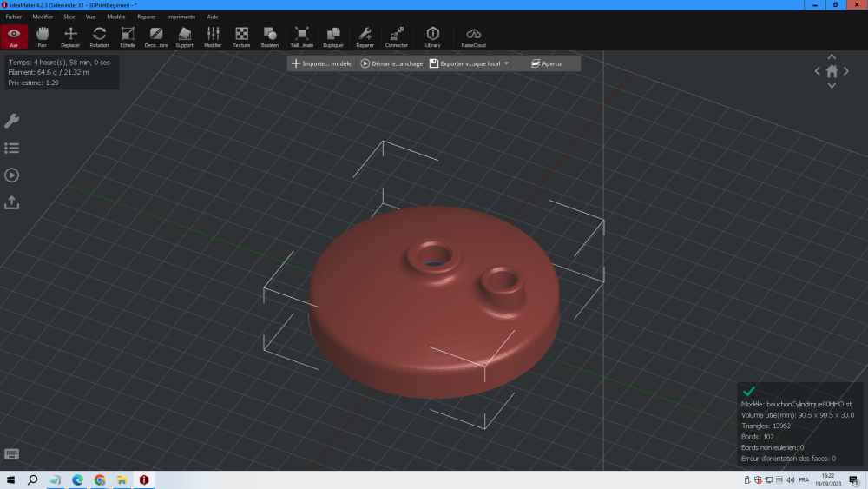Click the model's green check mark
The image size is (868, 489).
click(x=749, y=392)
